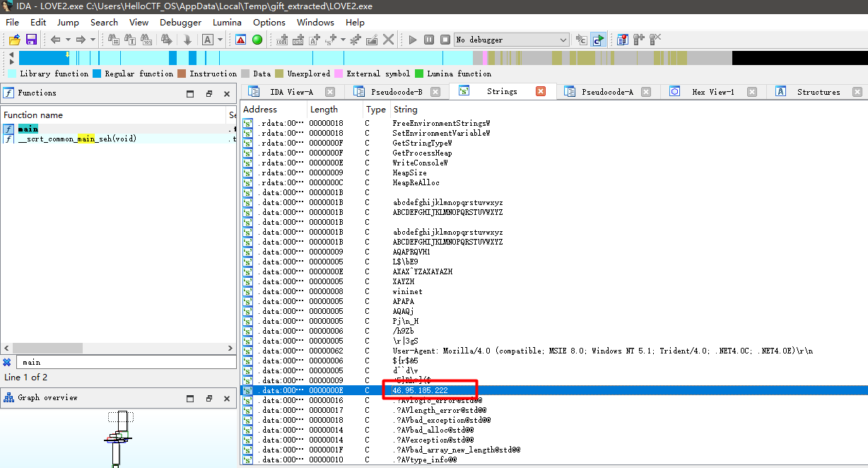The width and height of the screenshot is (868, 468).
Task: Open the Lumina menu
Action: tap(227, 22)
